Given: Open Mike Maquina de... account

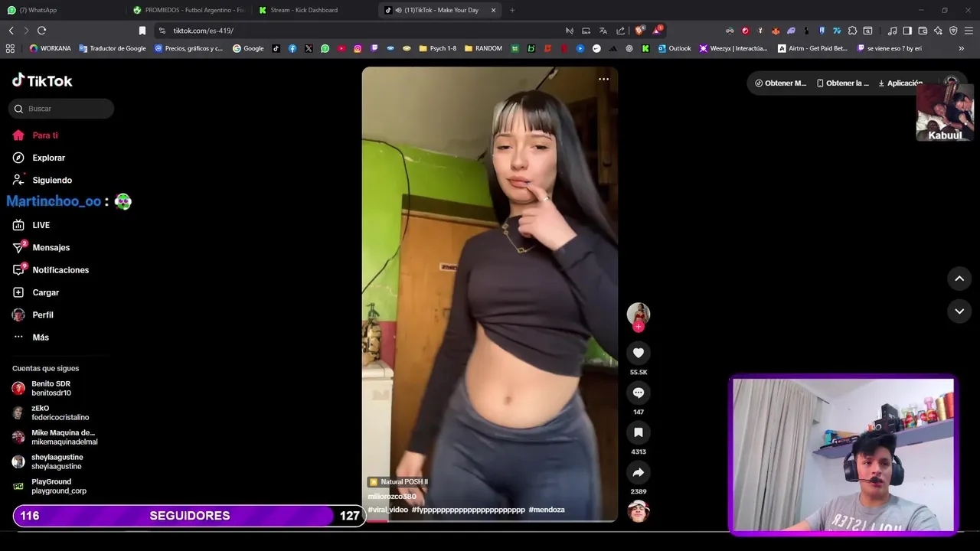Looking at the screenshot, I should pos(55,437).
